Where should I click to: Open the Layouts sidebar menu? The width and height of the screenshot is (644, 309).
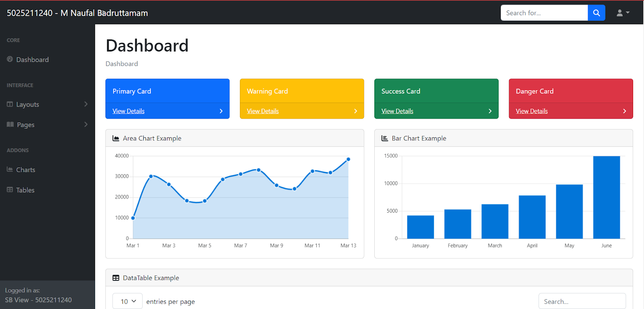47,104
